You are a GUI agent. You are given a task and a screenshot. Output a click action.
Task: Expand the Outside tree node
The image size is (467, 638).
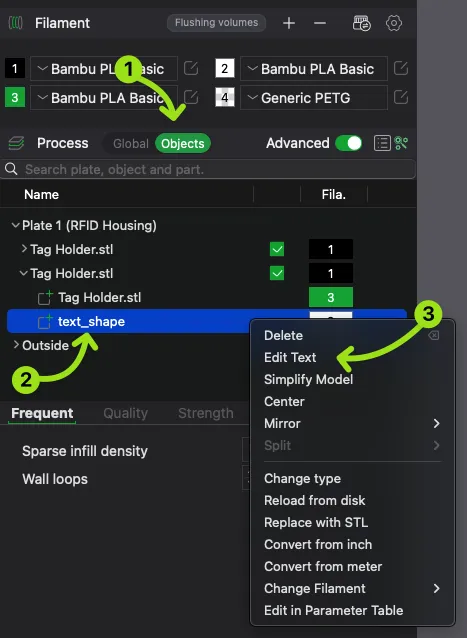[16, 345]
